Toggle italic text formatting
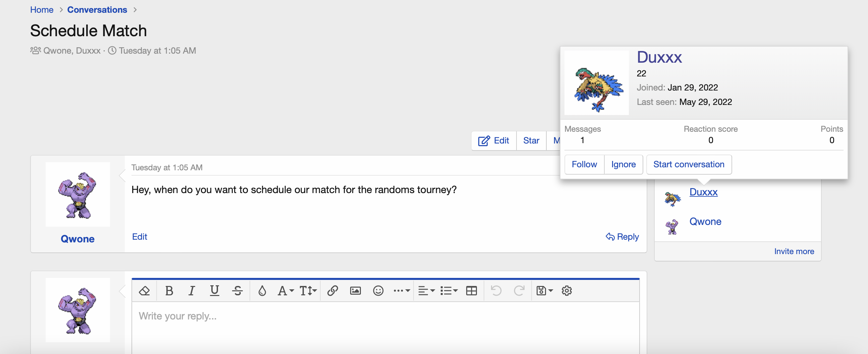 coord(192,290)
